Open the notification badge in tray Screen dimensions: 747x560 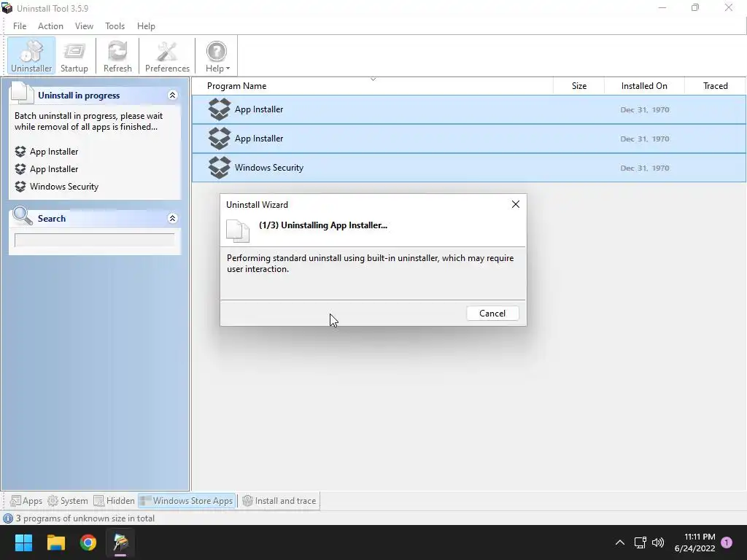click(x=727, y=542)
